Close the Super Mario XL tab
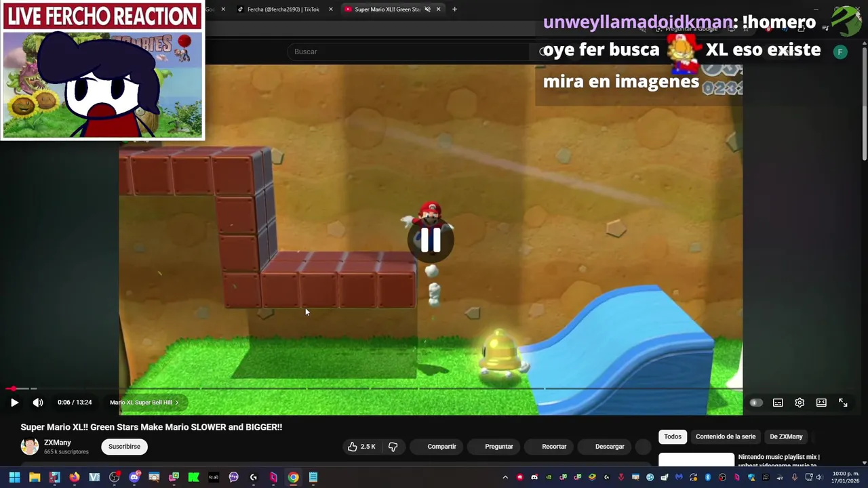868x488 pixels. point(438,9)
